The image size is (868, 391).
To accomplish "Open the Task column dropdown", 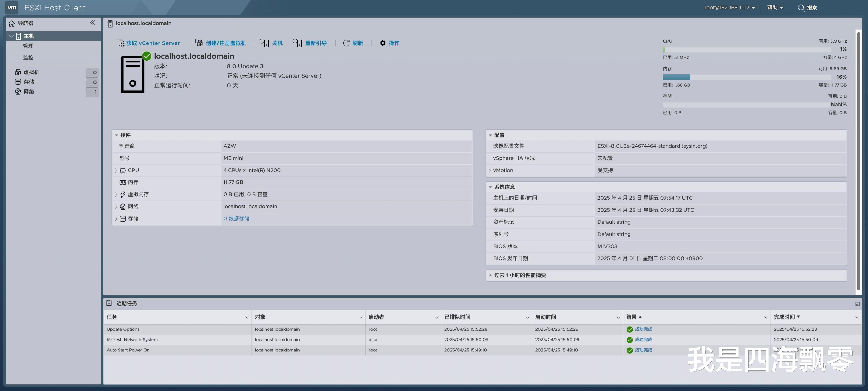I will pos(247,317).
